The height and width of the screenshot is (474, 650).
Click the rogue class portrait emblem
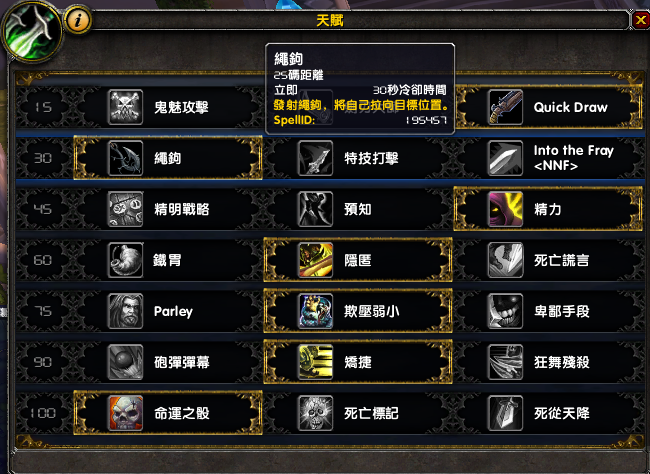(32, 30)
